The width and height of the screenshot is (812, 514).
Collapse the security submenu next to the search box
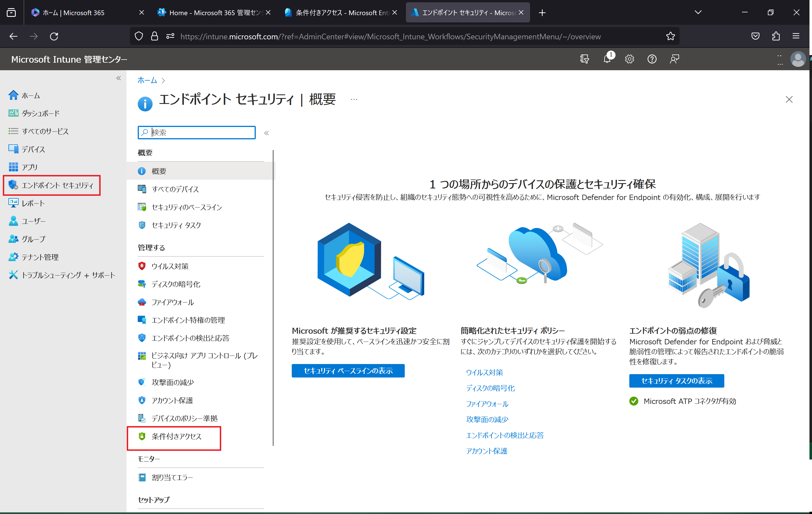[266, 133]
